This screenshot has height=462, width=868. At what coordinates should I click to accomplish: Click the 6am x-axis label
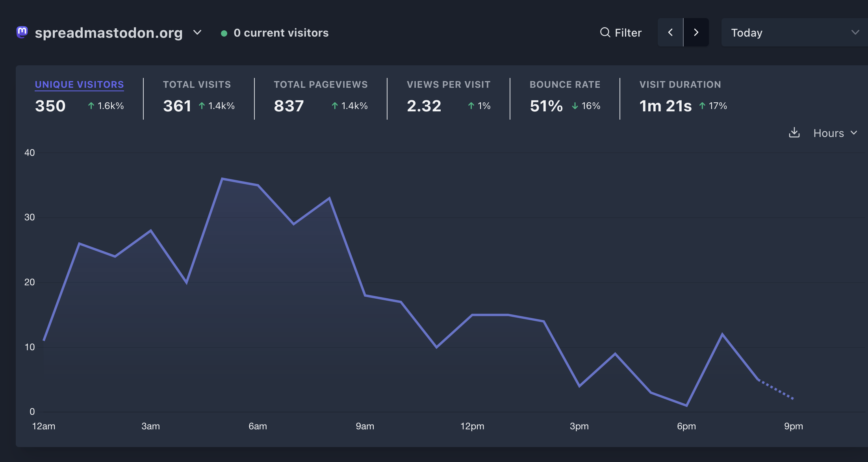pyautogui.click(x=258, y=426)
